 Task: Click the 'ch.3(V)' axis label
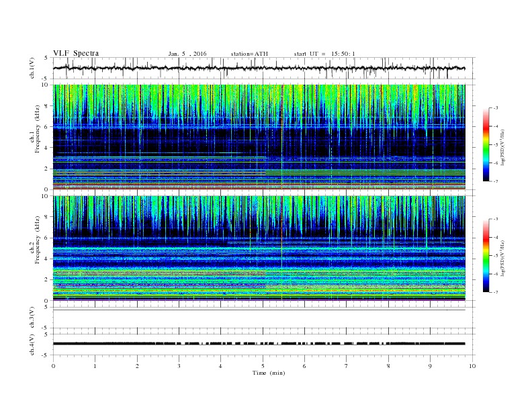[32, 318]
